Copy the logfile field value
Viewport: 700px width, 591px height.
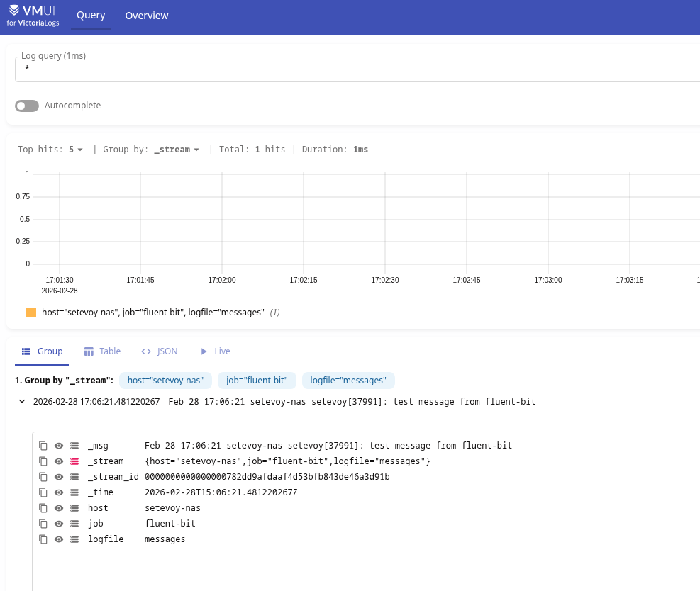point(43,539)
